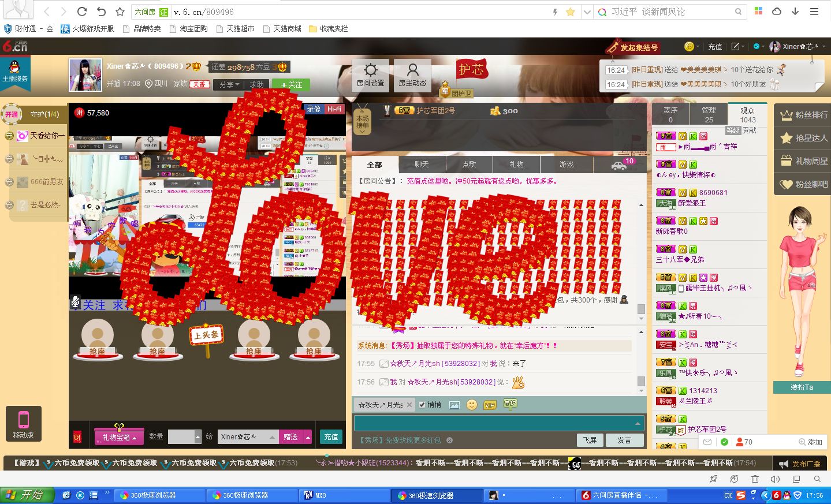Open the 天猫超市 bookmark
This screenshot has width=831, height=504.
click(x=235, y=28)
